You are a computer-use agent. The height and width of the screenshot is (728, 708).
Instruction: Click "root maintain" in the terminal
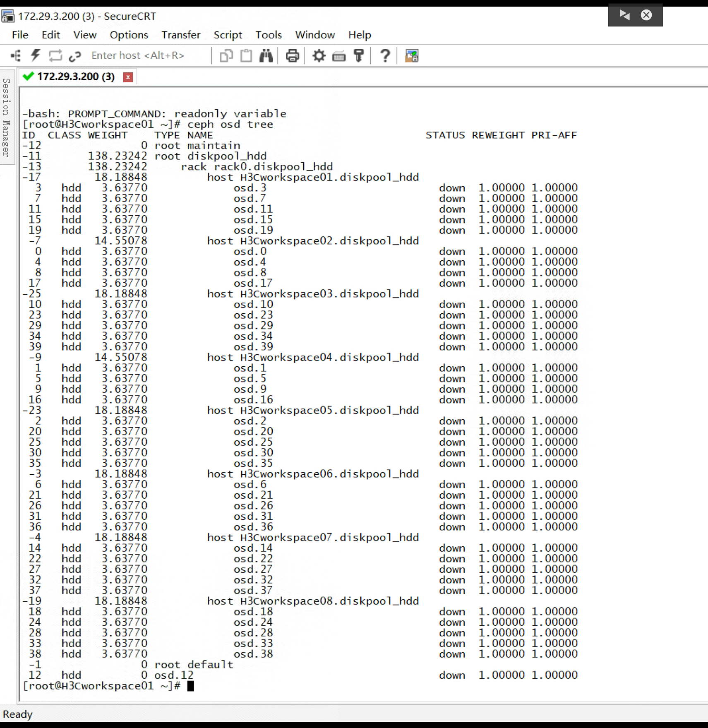(x=197, y=146)
